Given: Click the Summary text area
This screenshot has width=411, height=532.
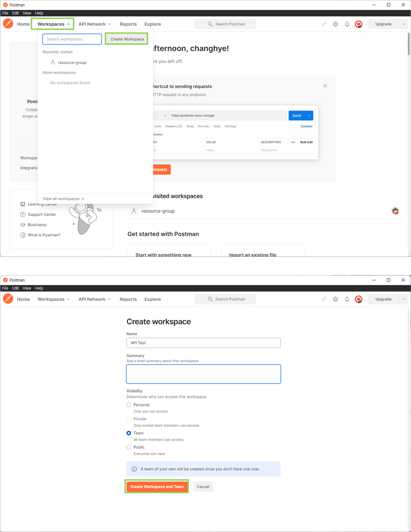Looking at the screenshot, I should tap(203, 374).
